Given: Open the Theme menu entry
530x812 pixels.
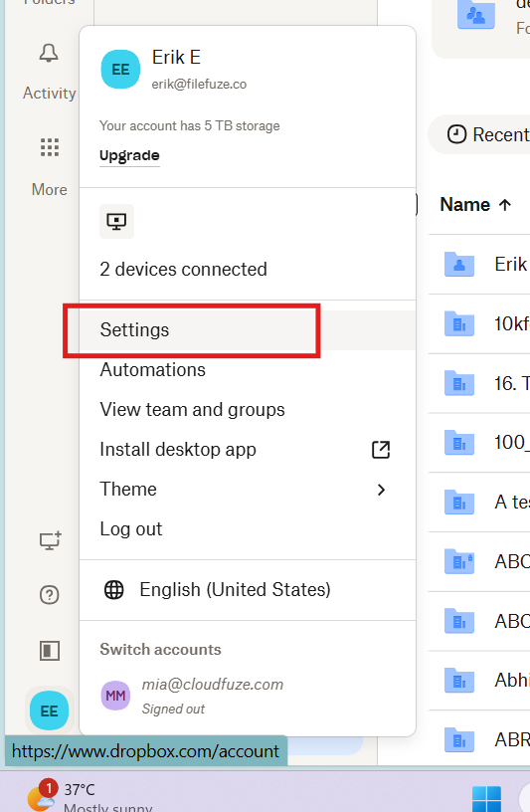Looking at the screenshot, I should click(248, 490).
